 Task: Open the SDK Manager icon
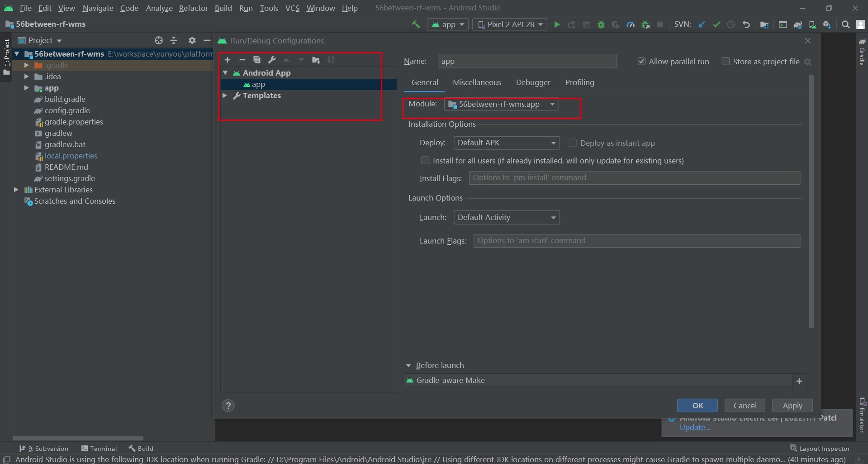pos(827,24)
